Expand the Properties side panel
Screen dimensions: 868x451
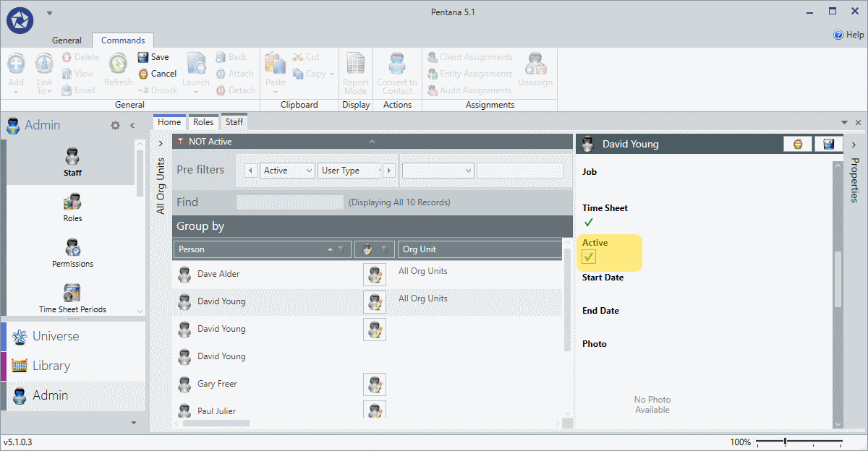854,145
